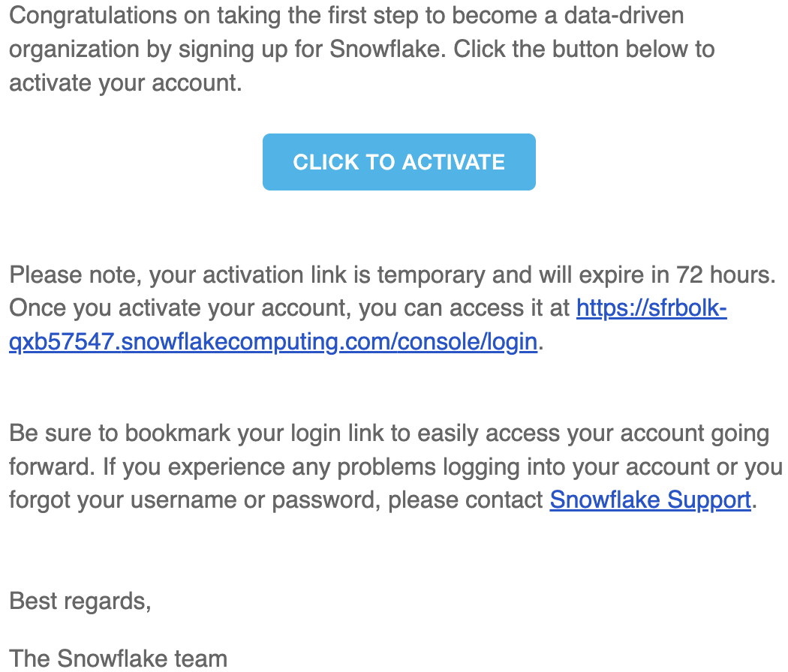Click 'forgot your username or password' text
The height and width of the screenshot is (672, 788).
[x=195, y=500]
